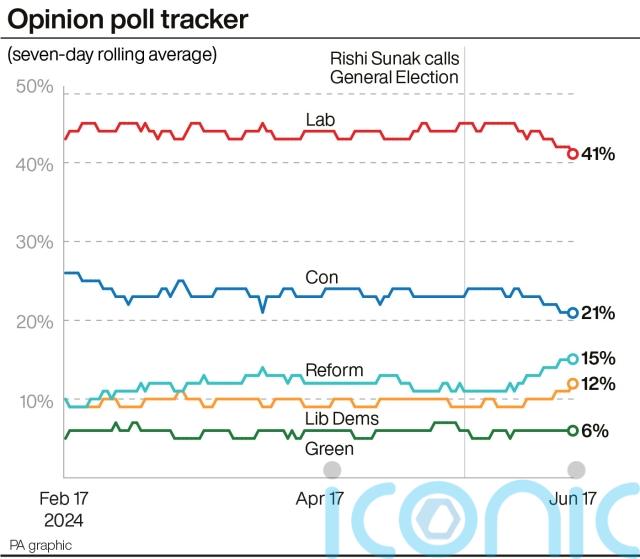Click the "Reform" line label
This screenshot has height=559, width=640.
pyautogui.click(x=334, y=370)
